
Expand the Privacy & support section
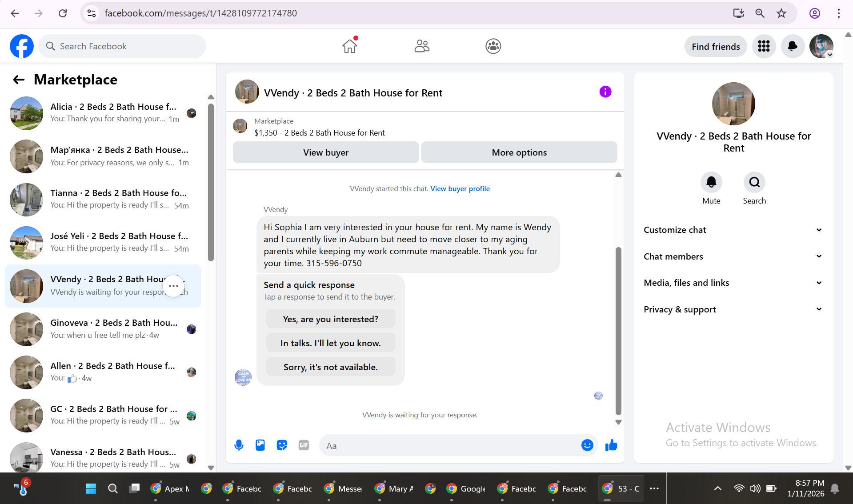coord(733,309)
